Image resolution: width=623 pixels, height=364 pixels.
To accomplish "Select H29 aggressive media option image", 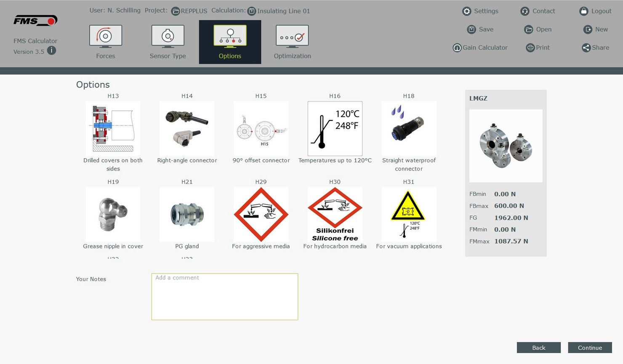I will pos(261,215).
